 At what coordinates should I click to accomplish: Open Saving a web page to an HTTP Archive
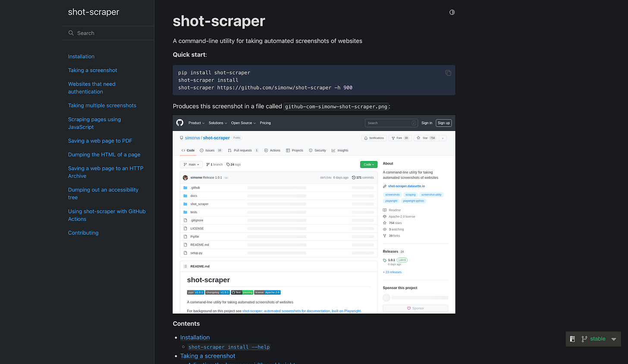106,172
